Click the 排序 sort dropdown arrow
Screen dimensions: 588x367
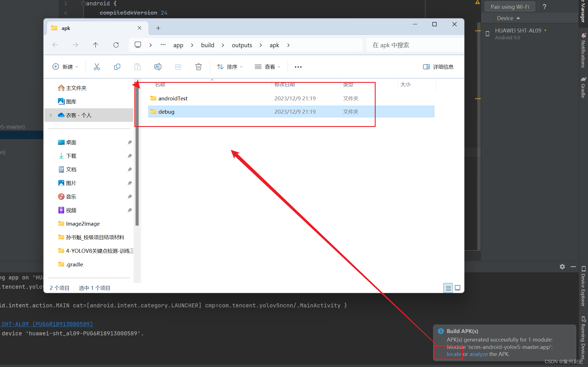click(x=244, y=67)
